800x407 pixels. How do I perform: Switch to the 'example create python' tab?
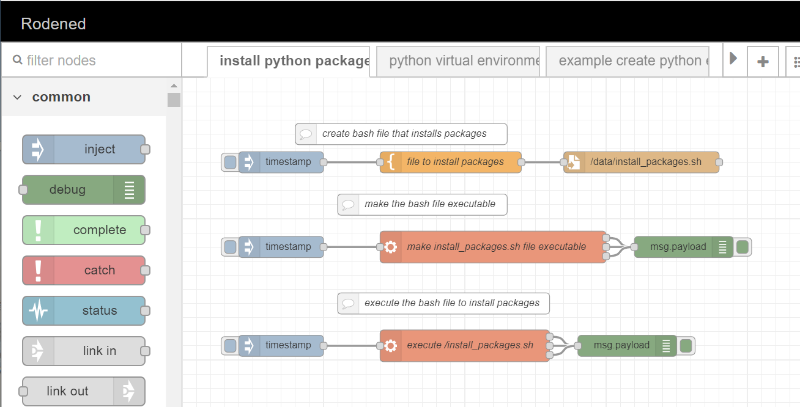628,61
